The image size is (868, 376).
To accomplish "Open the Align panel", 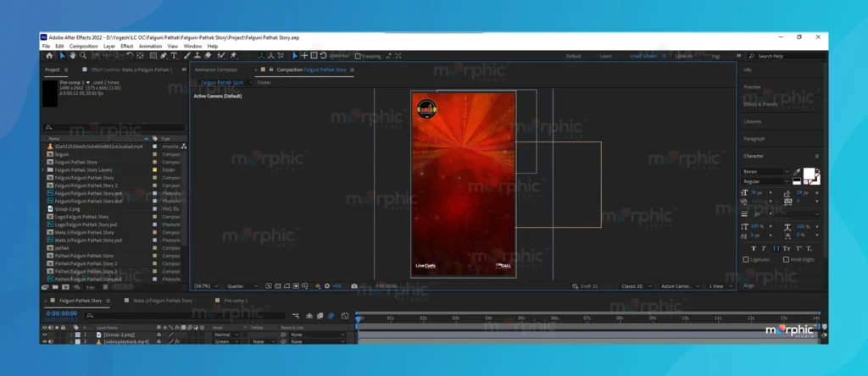I will pos(748,286).
